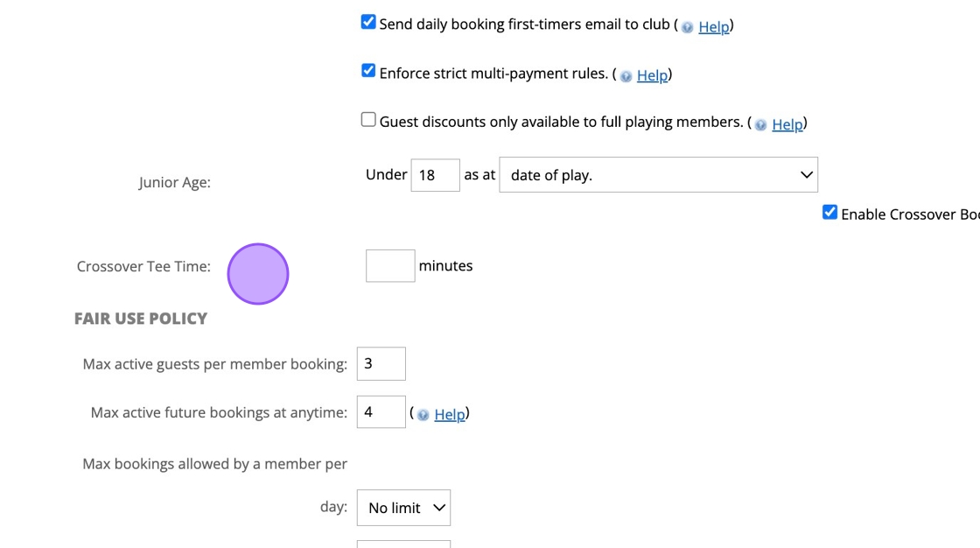This screenshot has height=548, width=980.
Task: Click the 'Guest discounts only available' label text
Action: [x=561, y=123]
